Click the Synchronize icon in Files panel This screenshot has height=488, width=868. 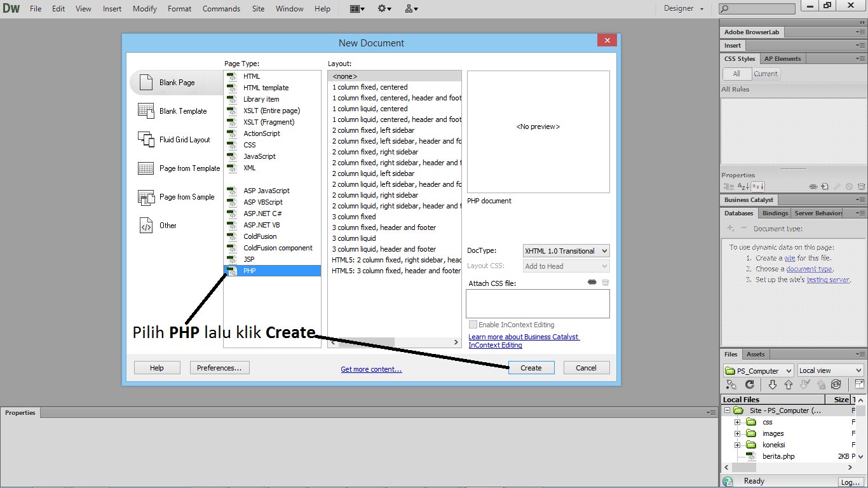[x=836, y=384]
